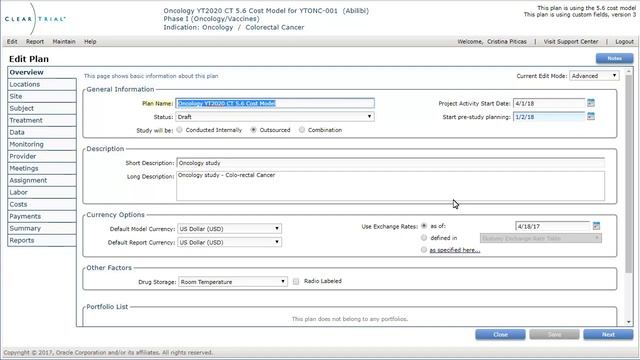
Task: Select exchange rates 'as of' option
Action: pyautogui.click(x=424, y=225)
